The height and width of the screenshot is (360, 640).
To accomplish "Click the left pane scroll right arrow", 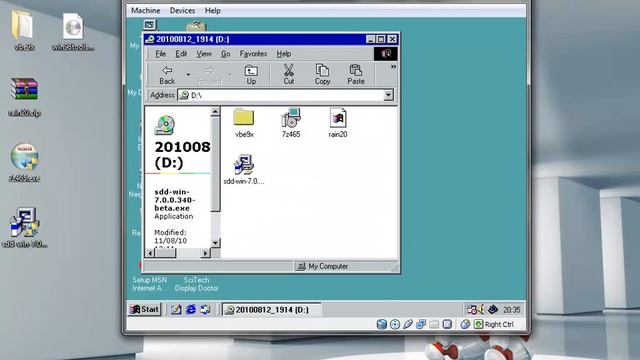I will tap(205, 253).
